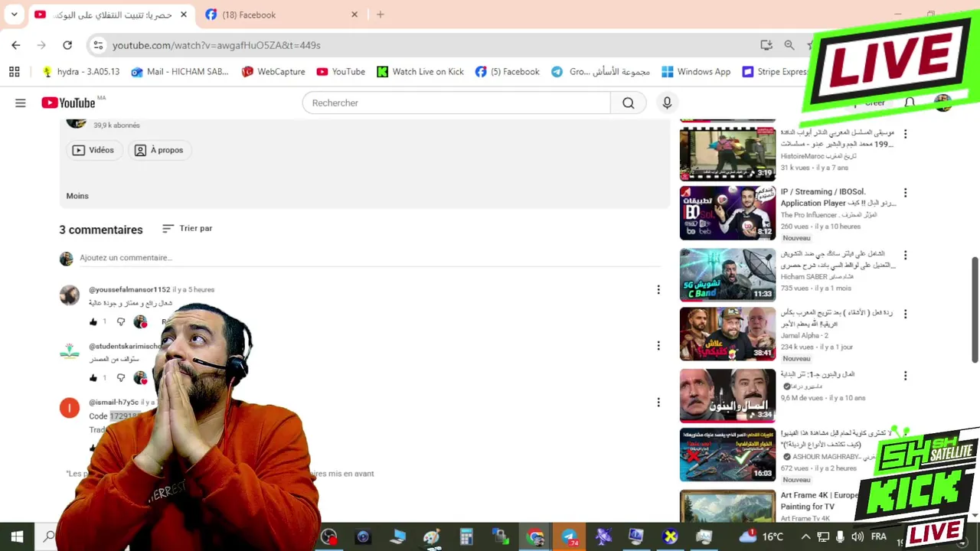The image size is (980, 551).
Task: Go to the YouTube home logo
Action: click(68, 103)
